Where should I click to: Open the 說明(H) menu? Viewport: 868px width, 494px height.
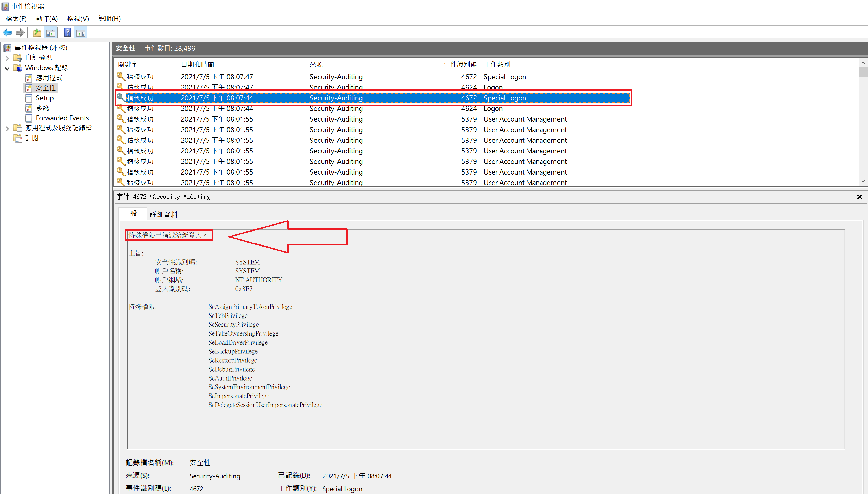[x=110, y=19]
